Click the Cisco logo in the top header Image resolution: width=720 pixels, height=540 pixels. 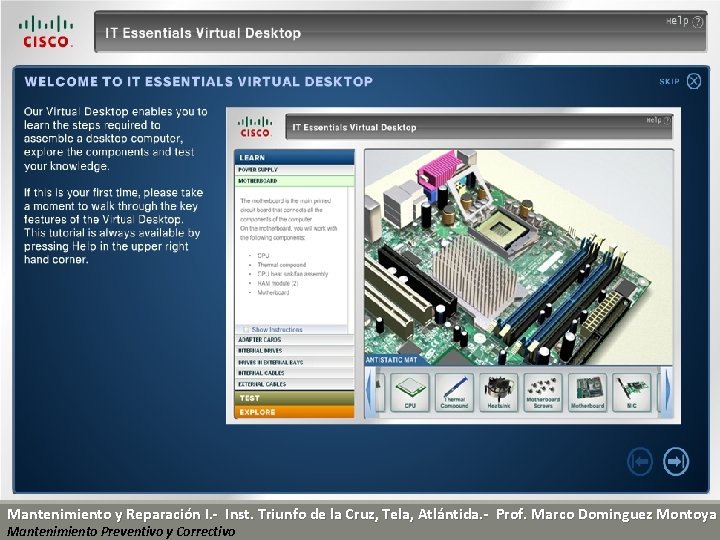pyautogui.click(x=46, y=32)
